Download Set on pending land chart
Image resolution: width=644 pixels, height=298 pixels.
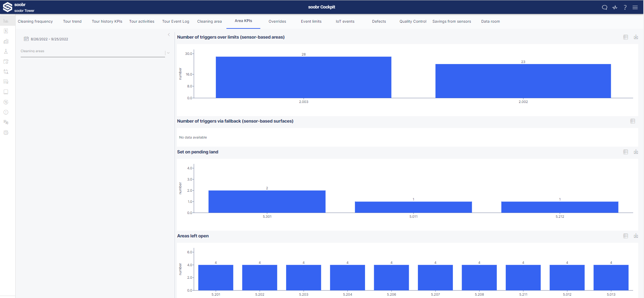636,152
